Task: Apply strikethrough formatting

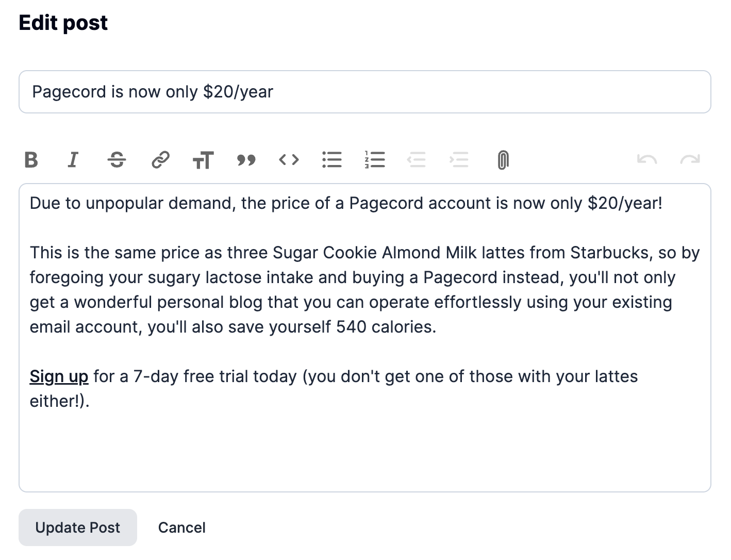Action: click(x=117, y=160)
